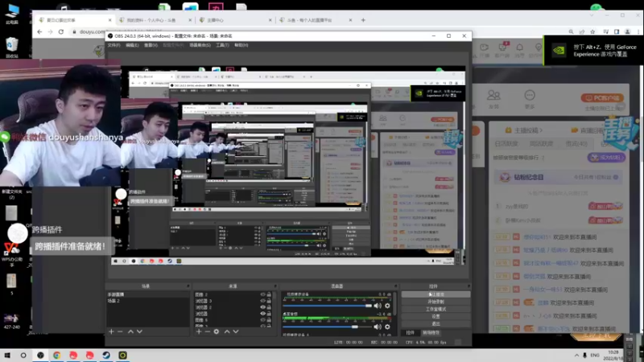The image size is (644, 362).
Task: Add a new scene in OBS scenes panel
Action: click(x=111, y=331)
